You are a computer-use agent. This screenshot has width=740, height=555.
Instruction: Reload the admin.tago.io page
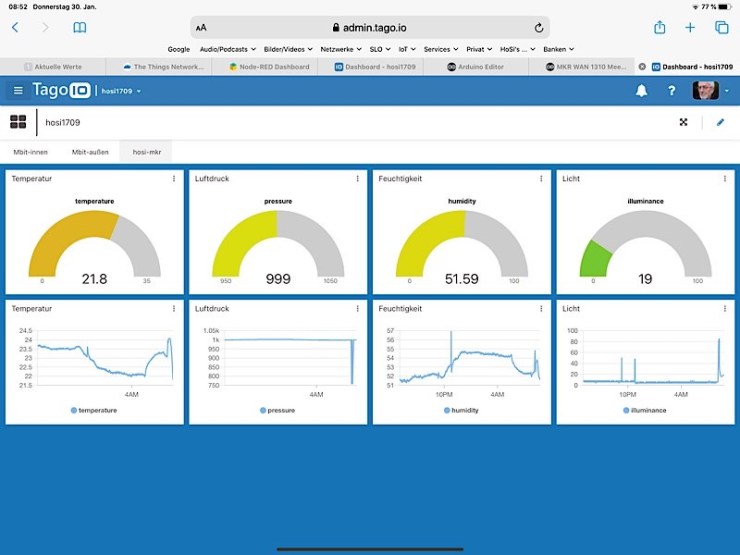(538, 28)
